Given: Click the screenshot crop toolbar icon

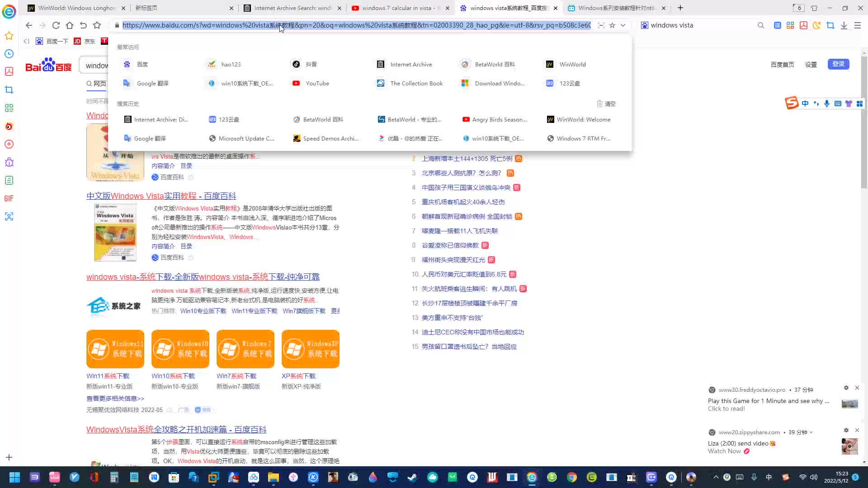Looking at the screenshot, I should [x=830, y=25].
